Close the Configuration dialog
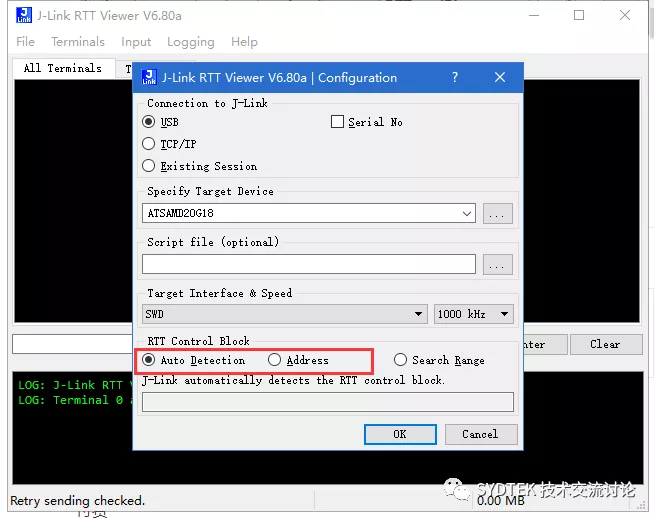656x519 pixels. pos(500,77)
